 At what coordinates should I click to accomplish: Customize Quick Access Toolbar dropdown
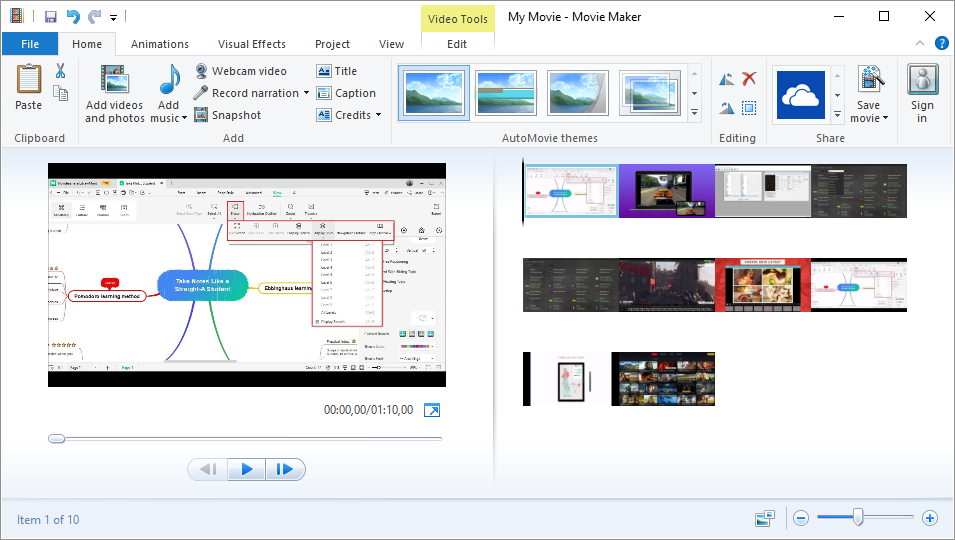[113, 18]
